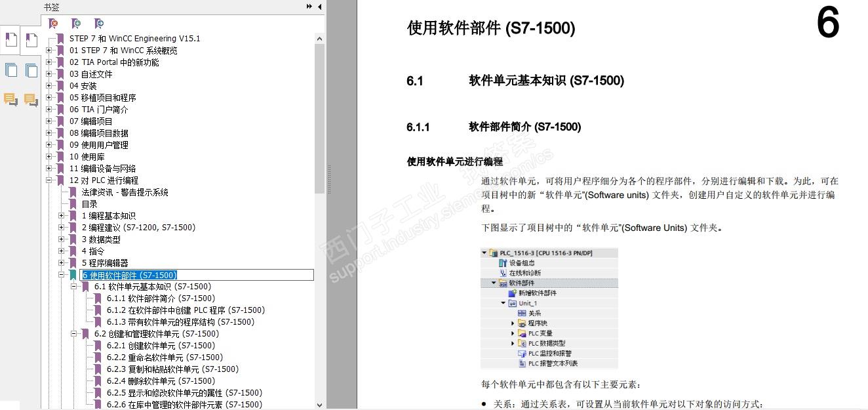Open 6.2.3 复制和粘贴软件单元 bookmark
868x410 pixels.
[x=172, y=369]
